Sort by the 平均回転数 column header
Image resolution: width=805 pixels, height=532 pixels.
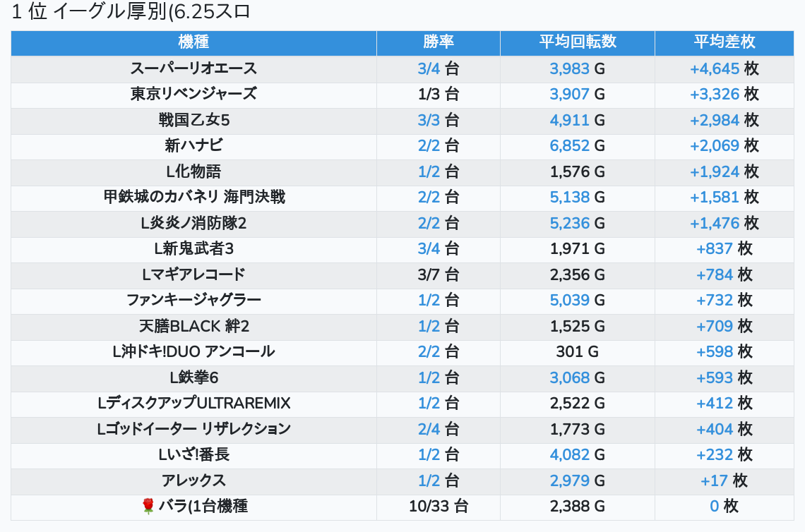pyautogui.click(x=577, y=42)
